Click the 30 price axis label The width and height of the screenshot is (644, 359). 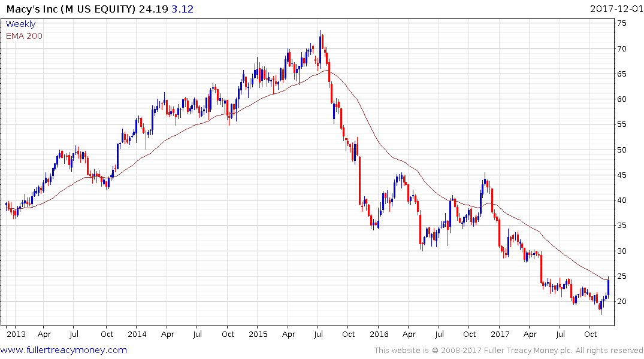(x=622, y=251)
